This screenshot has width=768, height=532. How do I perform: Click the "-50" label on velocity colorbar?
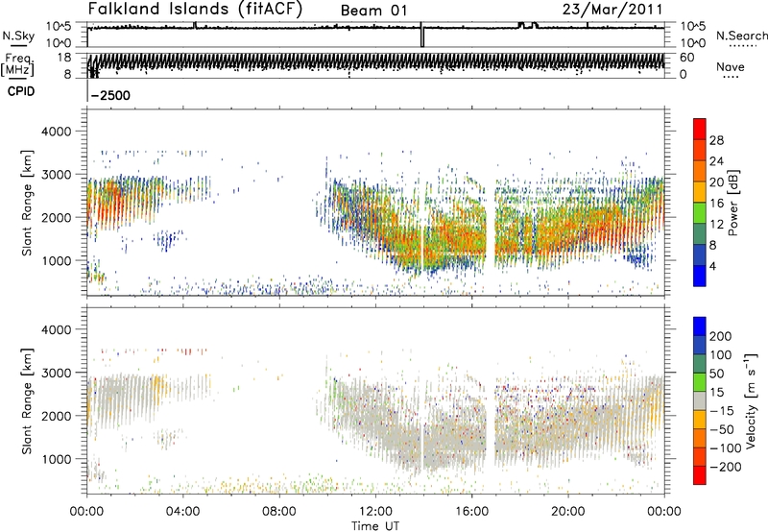[722, 429]
